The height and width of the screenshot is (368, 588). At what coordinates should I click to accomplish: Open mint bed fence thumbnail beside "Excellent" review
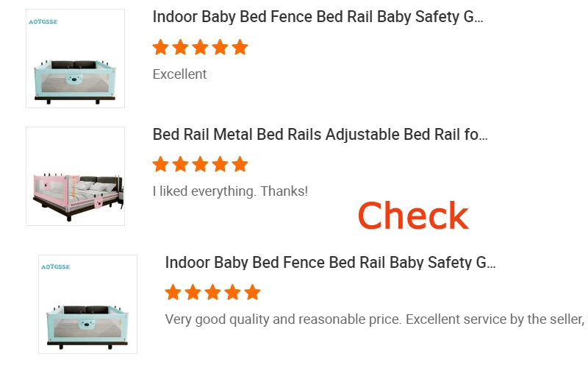75,59
